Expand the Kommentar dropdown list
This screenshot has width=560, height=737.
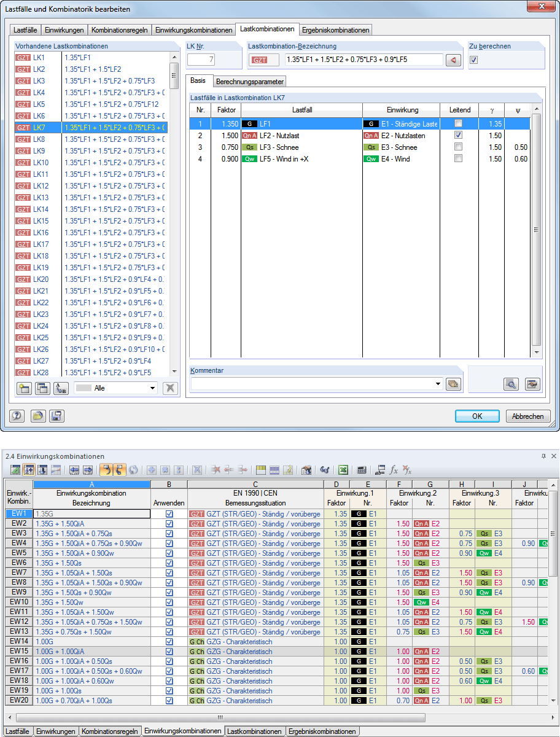click(x=438, y=383)
